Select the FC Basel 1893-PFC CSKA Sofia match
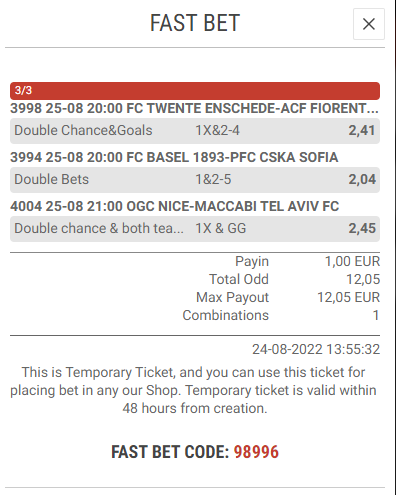 click(x=174, y=157)
